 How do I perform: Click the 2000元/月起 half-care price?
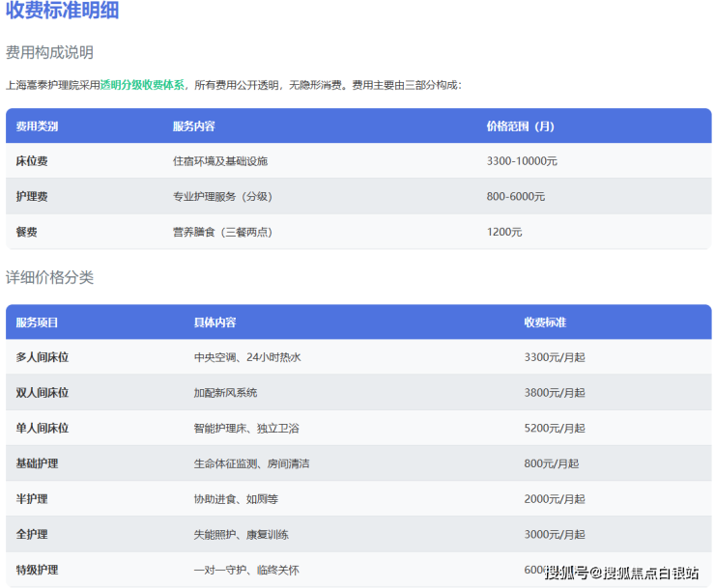pyautogui.click(x=554, y=499)
